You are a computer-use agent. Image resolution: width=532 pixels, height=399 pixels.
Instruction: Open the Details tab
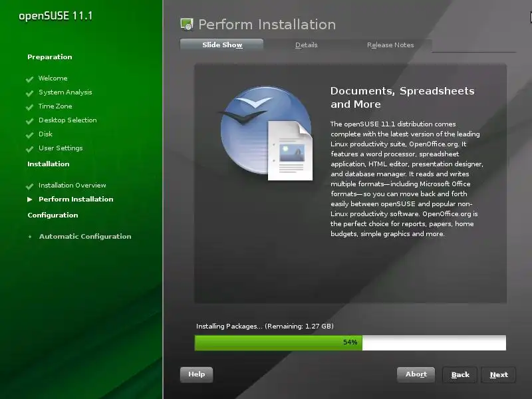pos(306,45)
